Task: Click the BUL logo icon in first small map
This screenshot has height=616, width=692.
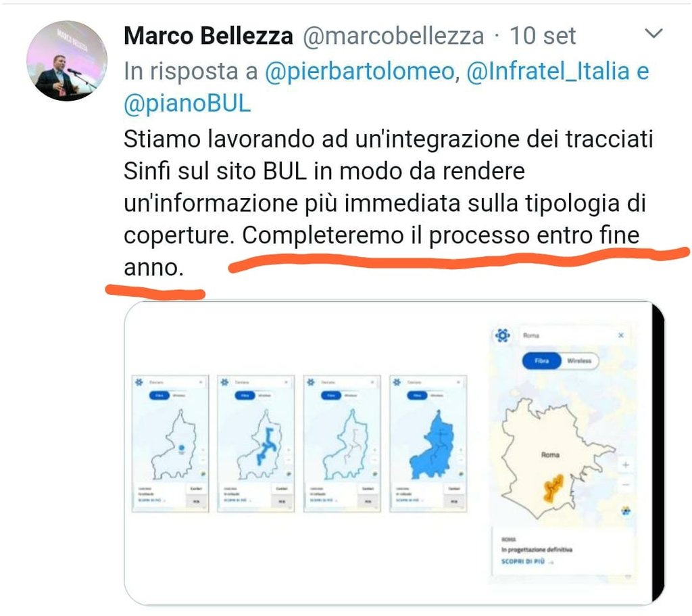Action: 139,381
